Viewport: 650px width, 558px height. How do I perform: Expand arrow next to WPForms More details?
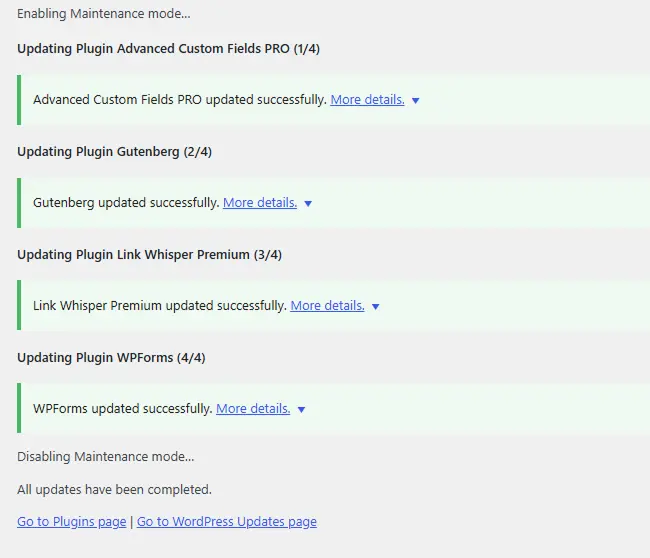coord(301,410)
